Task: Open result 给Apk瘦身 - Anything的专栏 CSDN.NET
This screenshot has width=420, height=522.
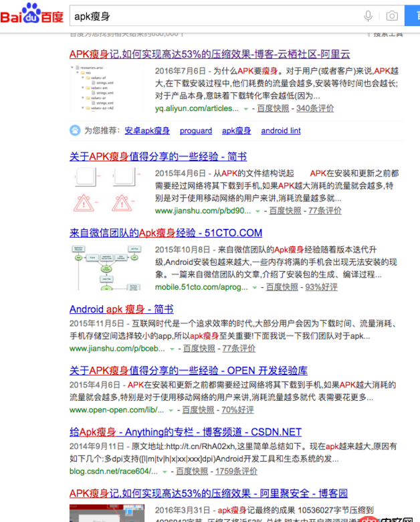Action: click(x=185, y=432)
